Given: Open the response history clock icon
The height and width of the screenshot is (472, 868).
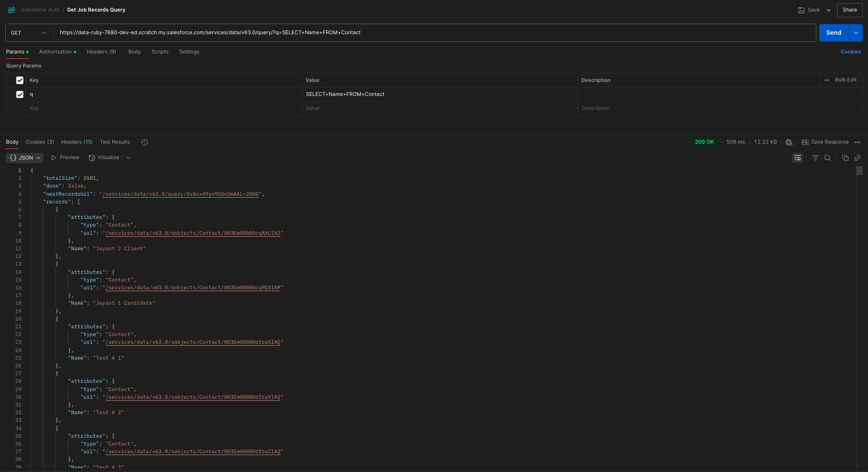Looking at the screenshot, I should 144,142.
